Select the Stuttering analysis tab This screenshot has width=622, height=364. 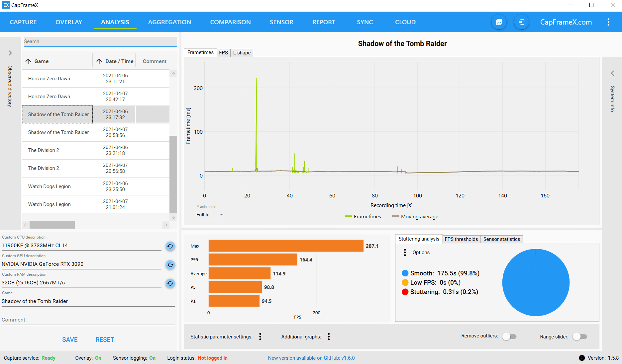(x=419, y=239)
